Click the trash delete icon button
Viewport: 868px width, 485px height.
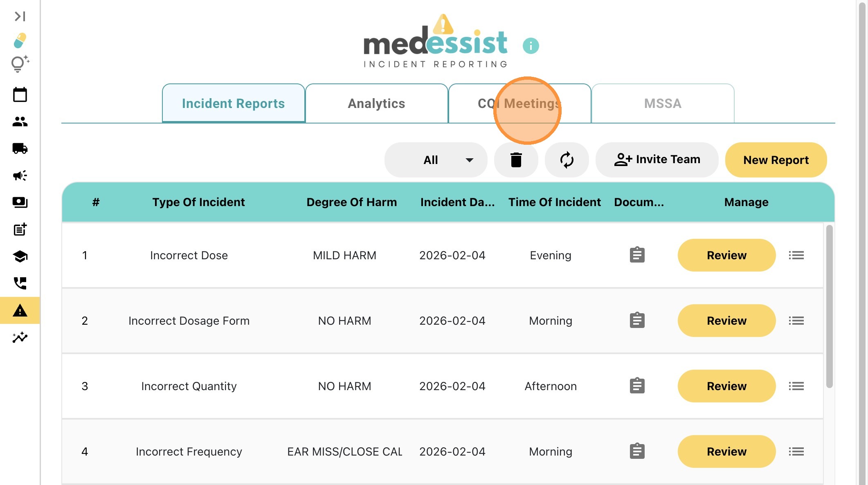point(516,160)
